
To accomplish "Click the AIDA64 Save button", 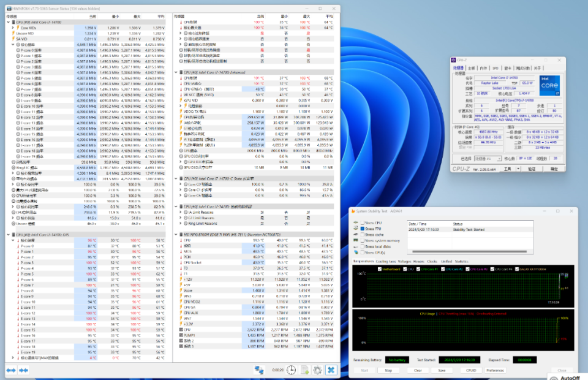I will (441, 370).
